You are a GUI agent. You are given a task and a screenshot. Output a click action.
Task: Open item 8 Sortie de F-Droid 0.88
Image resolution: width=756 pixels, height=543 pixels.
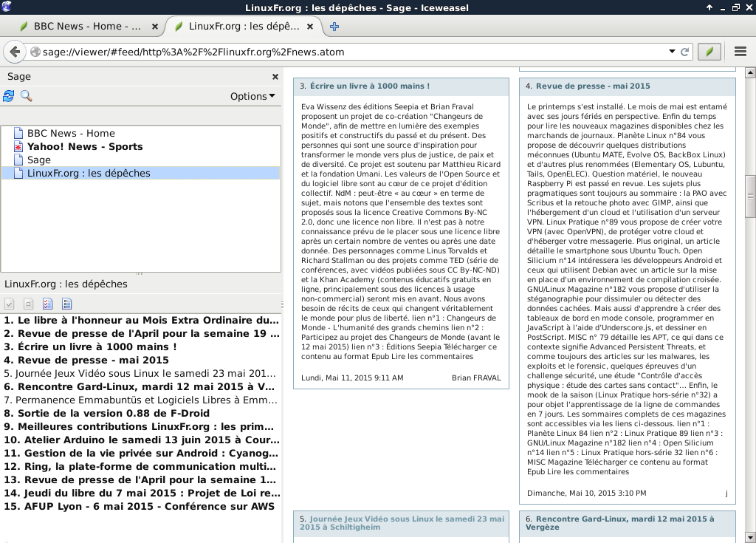[x=141, y=413]
